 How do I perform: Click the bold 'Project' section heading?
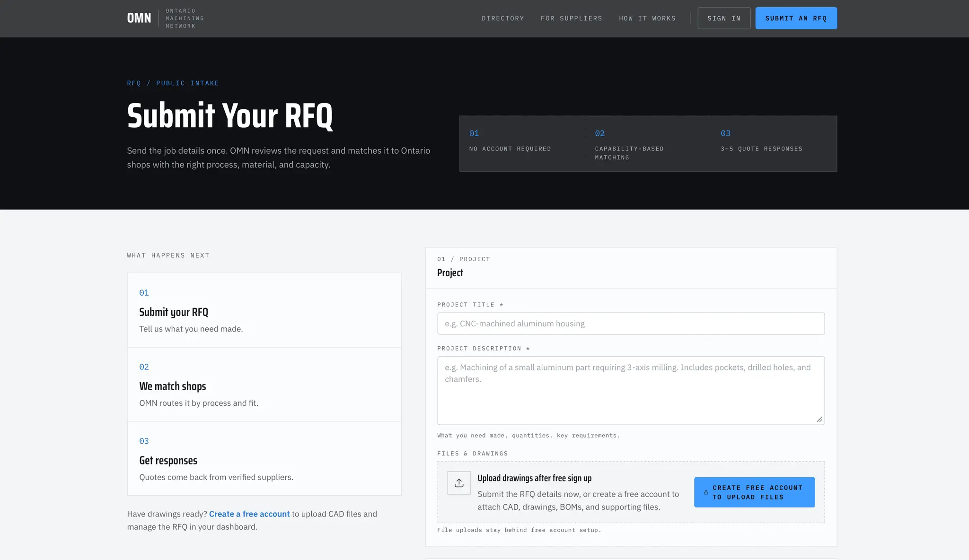coord(450,273)
